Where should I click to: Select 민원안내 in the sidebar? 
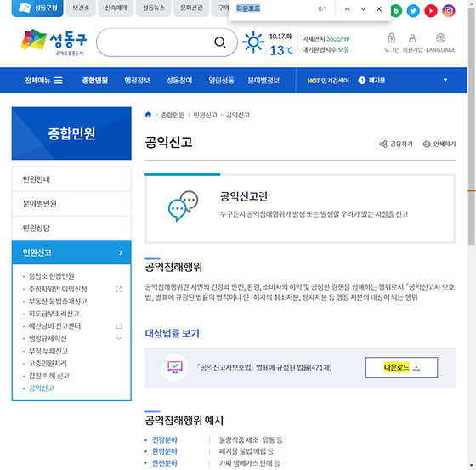71,179
